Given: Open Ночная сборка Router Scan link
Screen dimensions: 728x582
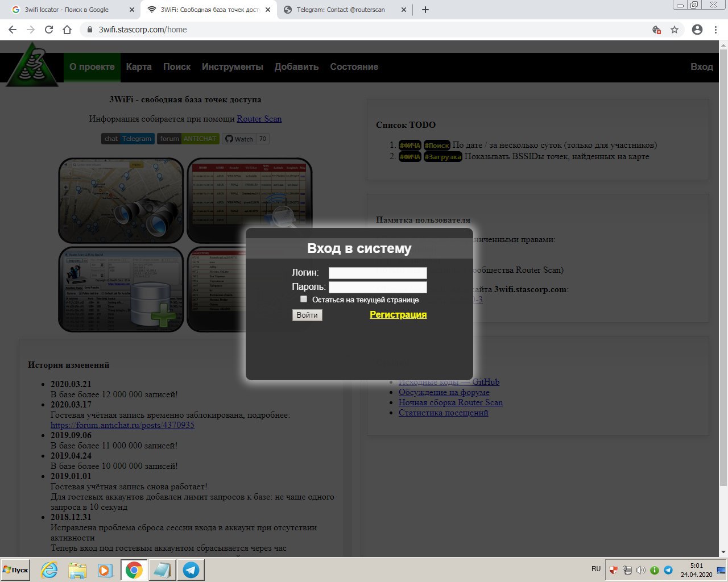Looking at the screenshot, I should tap(450, 402).
